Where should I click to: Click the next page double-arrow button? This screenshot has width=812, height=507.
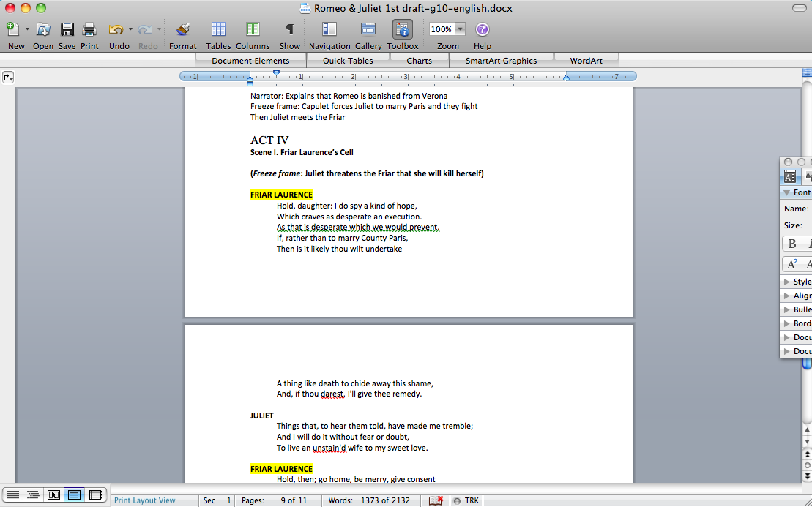click(807, 476)
